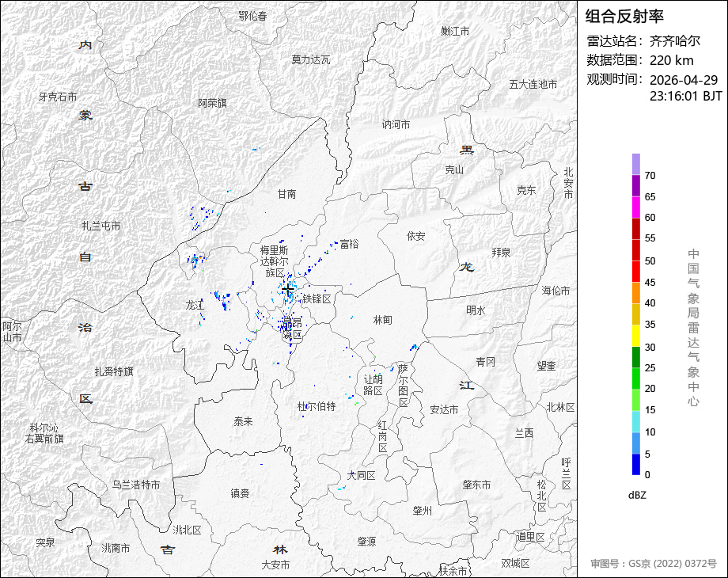Screen dimensions: 728x578
Task: Click the 牙克石市 map label
Action: click(x=58, y=97)
